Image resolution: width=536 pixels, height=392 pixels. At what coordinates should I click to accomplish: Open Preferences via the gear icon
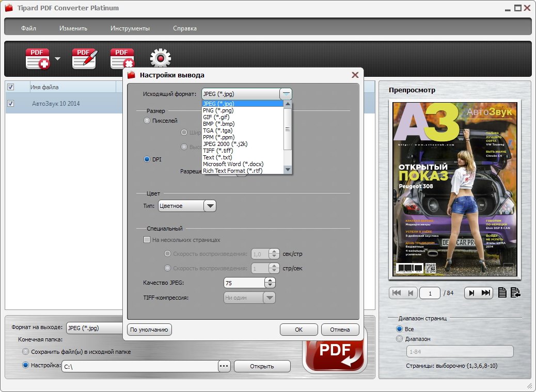click(x=160, y=59)
